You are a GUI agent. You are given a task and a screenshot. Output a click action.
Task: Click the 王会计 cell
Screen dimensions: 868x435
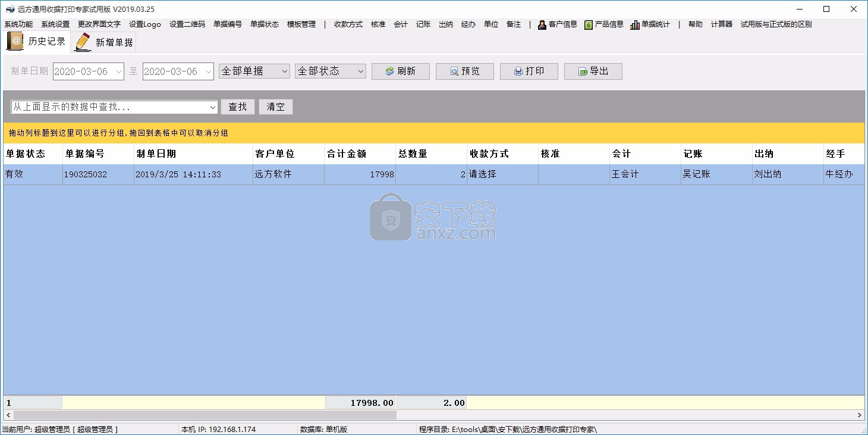(x=645, y=174)
